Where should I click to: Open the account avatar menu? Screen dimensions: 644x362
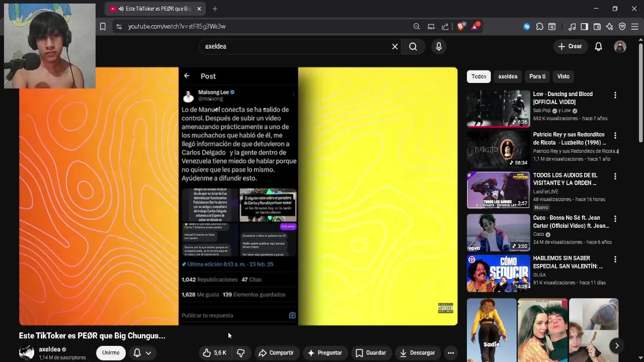[620, 46]
